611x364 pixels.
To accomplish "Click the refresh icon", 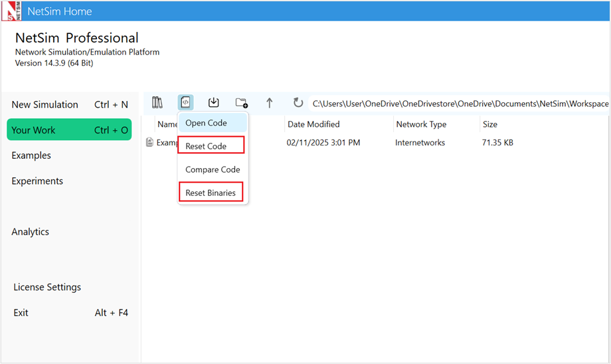I will [298, 103].
